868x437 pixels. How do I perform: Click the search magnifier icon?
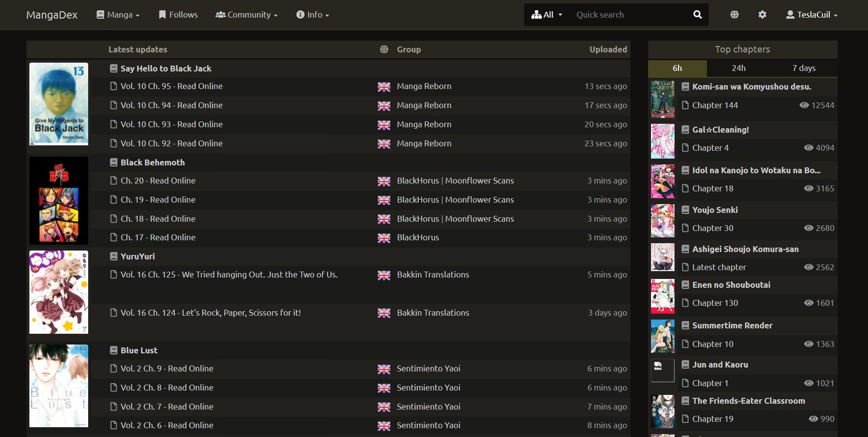pos(698,15)
